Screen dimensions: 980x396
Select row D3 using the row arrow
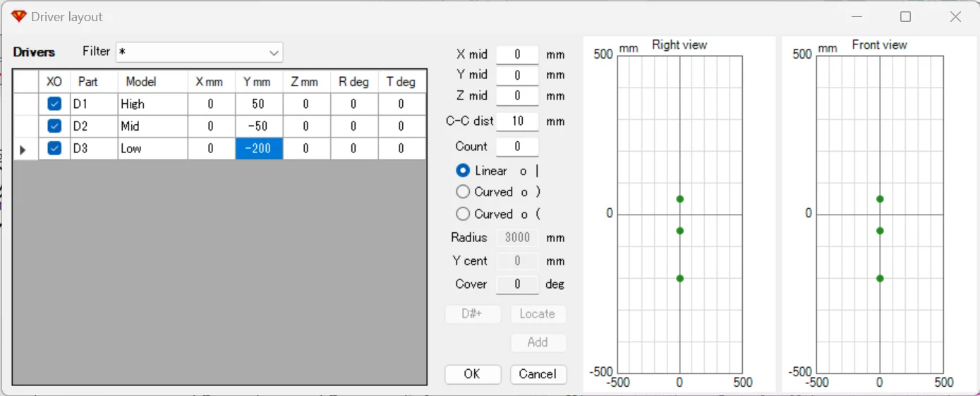(24, 149)
